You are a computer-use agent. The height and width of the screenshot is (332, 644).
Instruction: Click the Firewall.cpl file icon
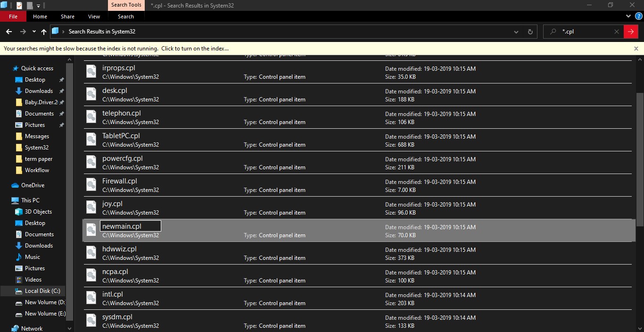(x=91, y=184)
